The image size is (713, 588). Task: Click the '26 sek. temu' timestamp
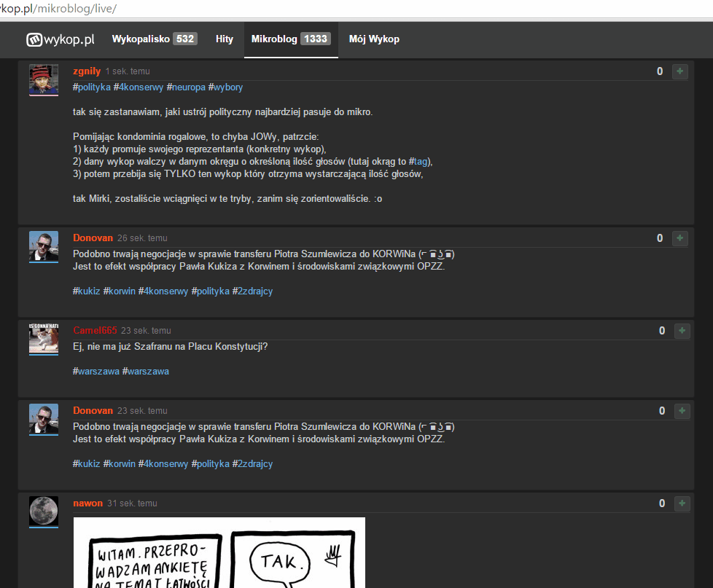(142, 238)
